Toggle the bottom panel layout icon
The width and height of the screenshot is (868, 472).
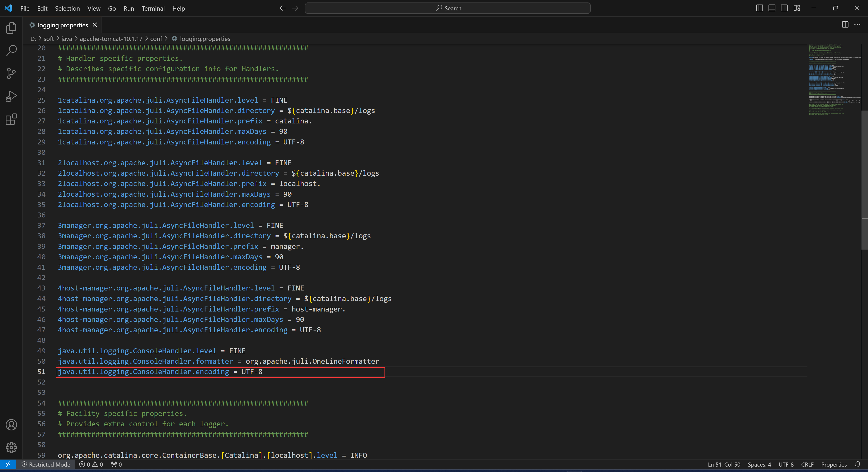(x=772, y=8)
